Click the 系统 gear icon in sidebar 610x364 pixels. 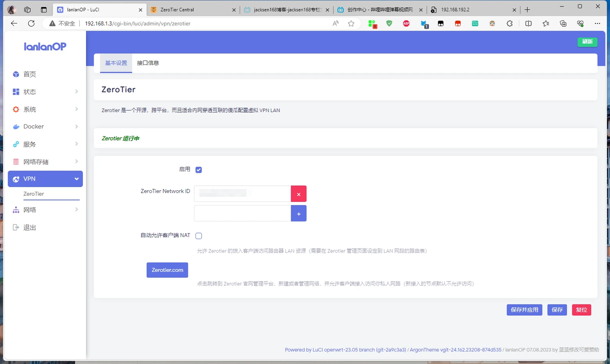click(16, 109)
